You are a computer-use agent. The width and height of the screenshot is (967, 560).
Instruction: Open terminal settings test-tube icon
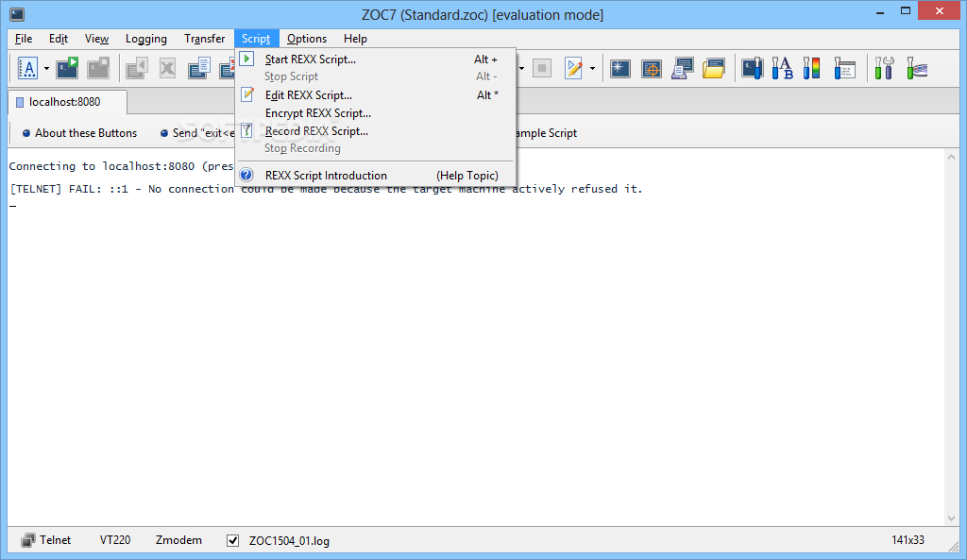pyautogui.click(x=753, y=68)
